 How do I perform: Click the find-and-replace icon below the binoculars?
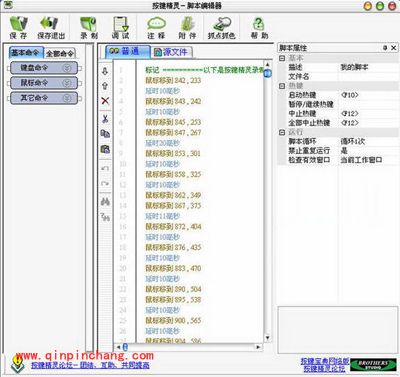(x=105, y=217)
